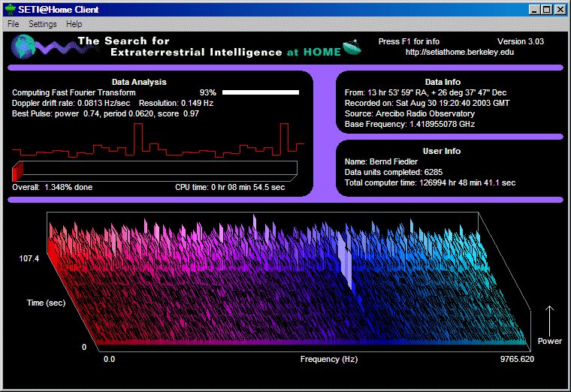Viewport: 571px width, 392px height.
Task: Click 'CPU time: 0 hr 08 min 54.5 sec'
Action: coord(230,188)
